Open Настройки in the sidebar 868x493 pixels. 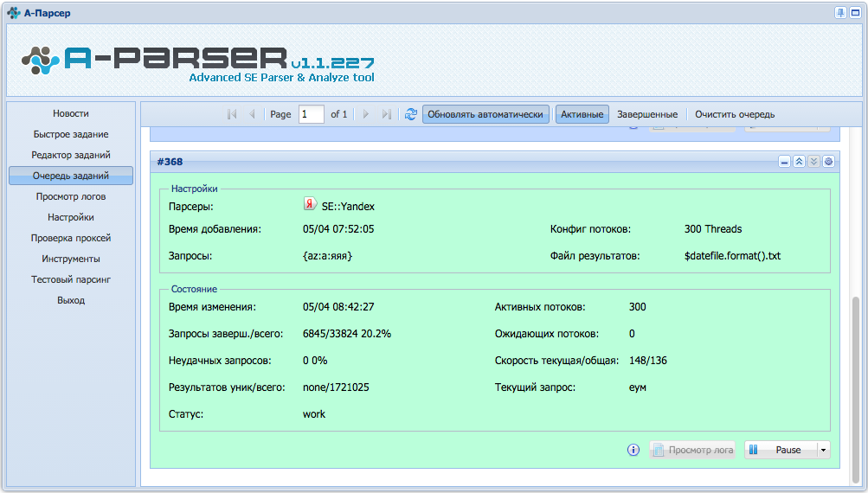(71, 217)
